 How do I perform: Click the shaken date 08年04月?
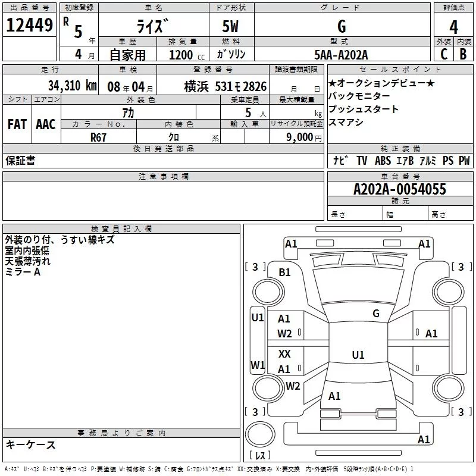130,87
